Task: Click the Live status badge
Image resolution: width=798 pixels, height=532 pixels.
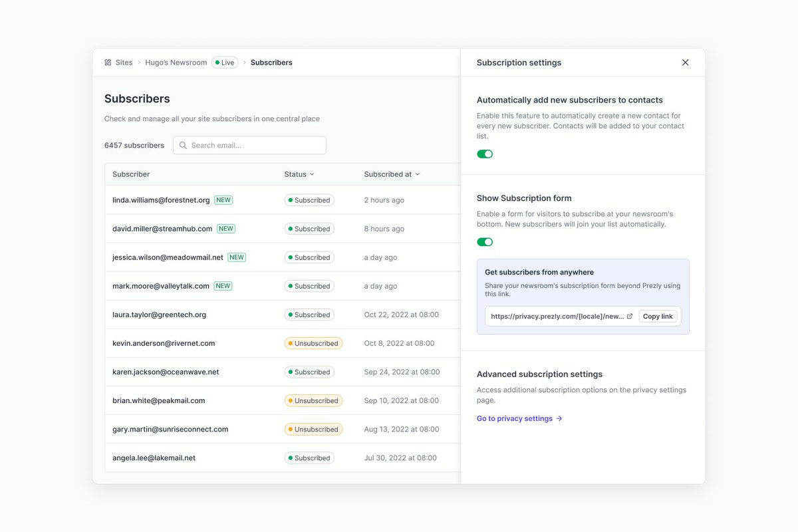Action: tap(225, 63)
